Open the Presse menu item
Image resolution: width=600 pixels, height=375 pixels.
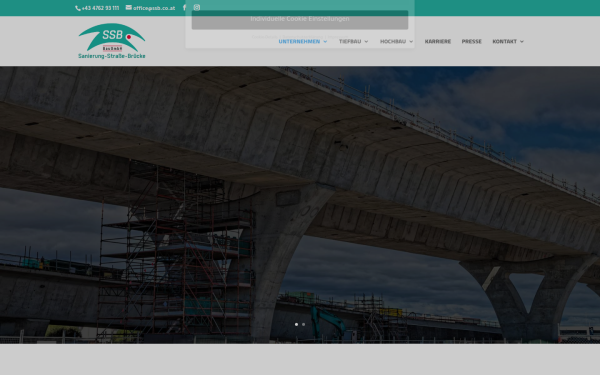[471, 41]
